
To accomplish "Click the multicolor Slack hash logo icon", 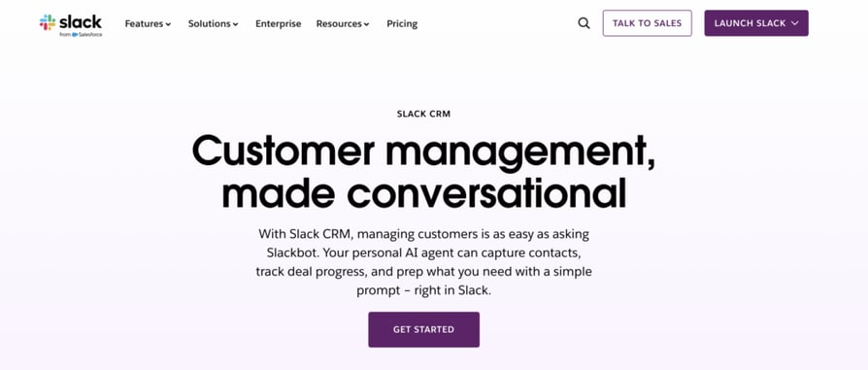I will 48,22.
